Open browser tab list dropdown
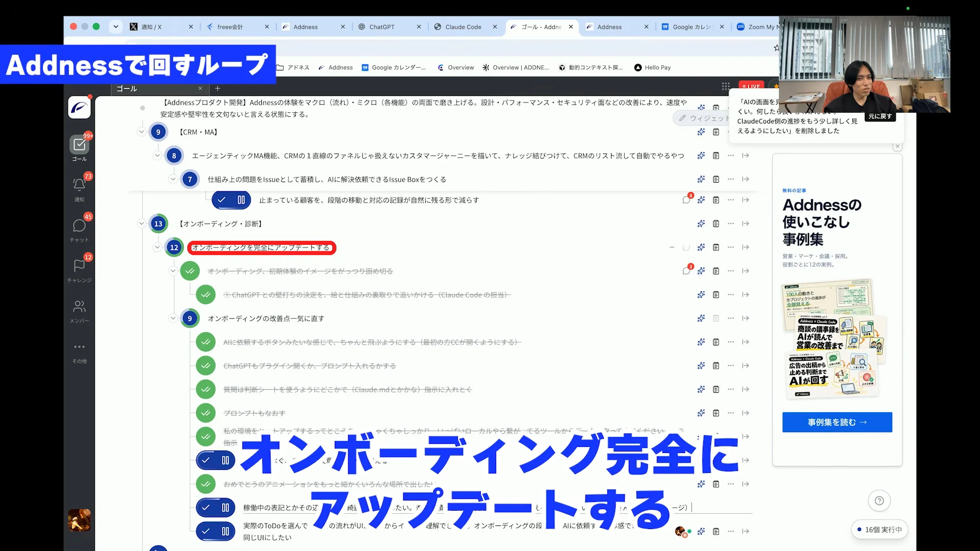Screen dimensions: 980x551 (116, 27)
